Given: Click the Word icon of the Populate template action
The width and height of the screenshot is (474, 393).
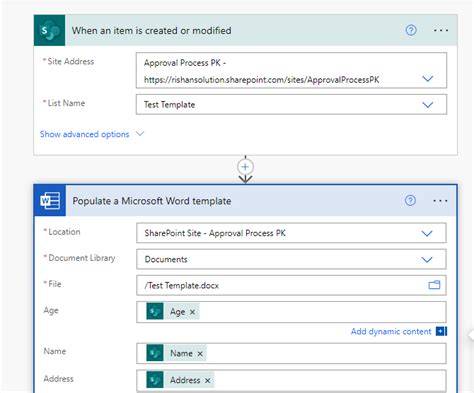Looking at the screenshot, I should pyautogui.click(x=50, y=201).
